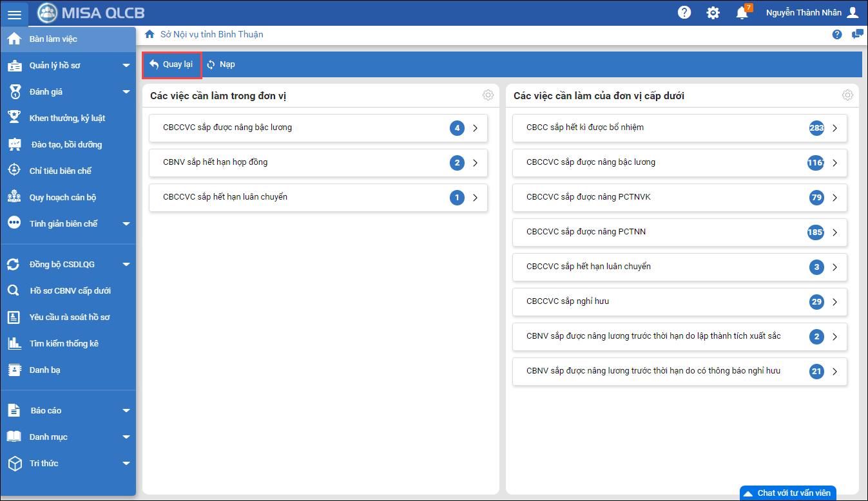Click the user profile avatar icon
Viewport: 868px width, 501px height.
point(853,13)
